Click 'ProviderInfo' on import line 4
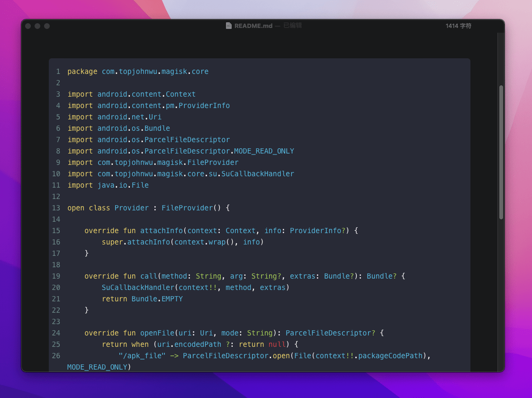This screenshot has width=532, height=398. pos(204,106)
